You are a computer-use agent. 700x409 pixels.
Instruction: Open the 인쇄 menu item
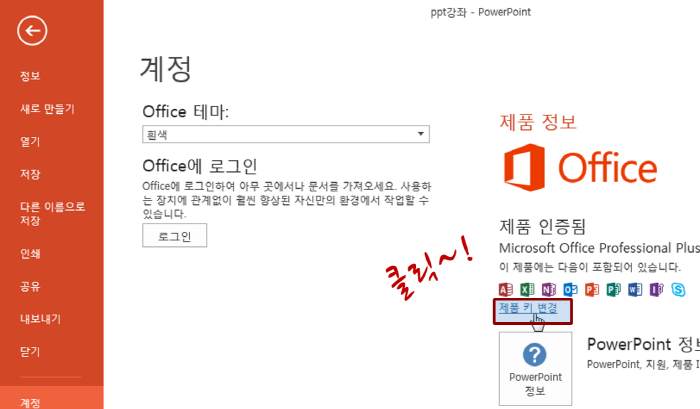(x=30, y=254)
